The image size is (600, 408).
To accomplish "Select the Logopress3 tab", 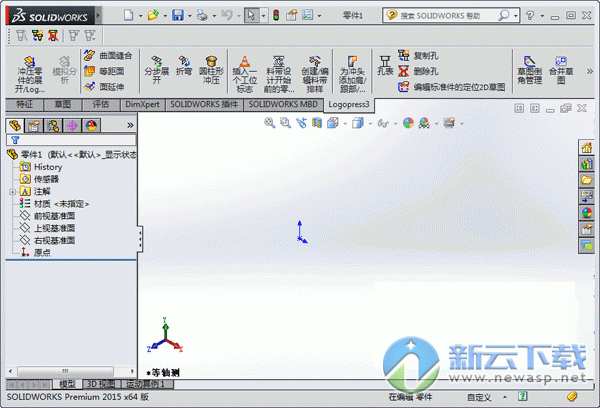I will 349,105.
